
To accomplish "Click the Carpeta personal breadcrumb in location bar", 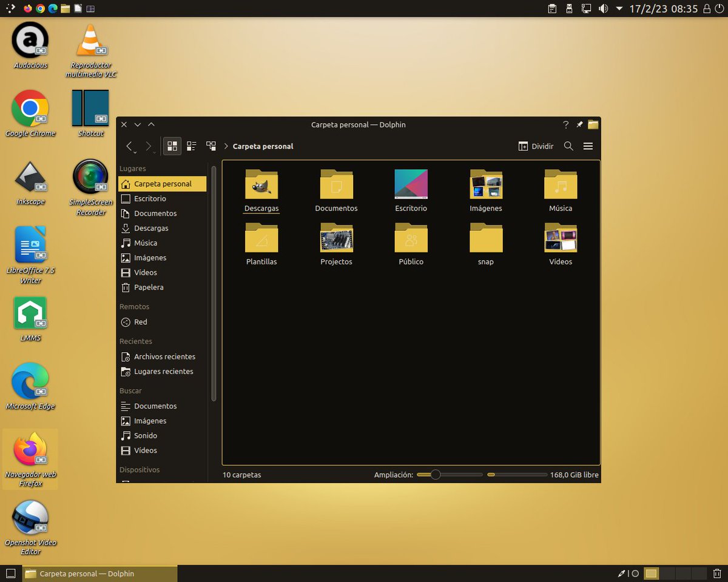I will pos(263,146).
